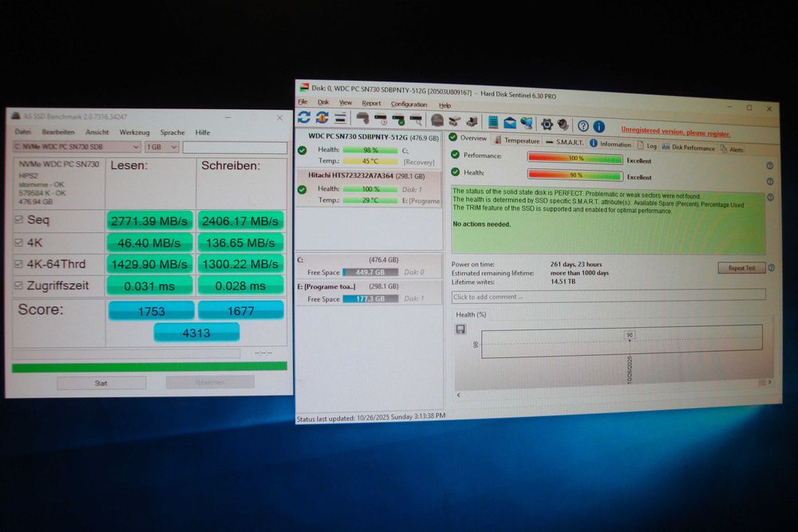Click the help circle beside Health bar
798x532 pixels.
[769, 182]
